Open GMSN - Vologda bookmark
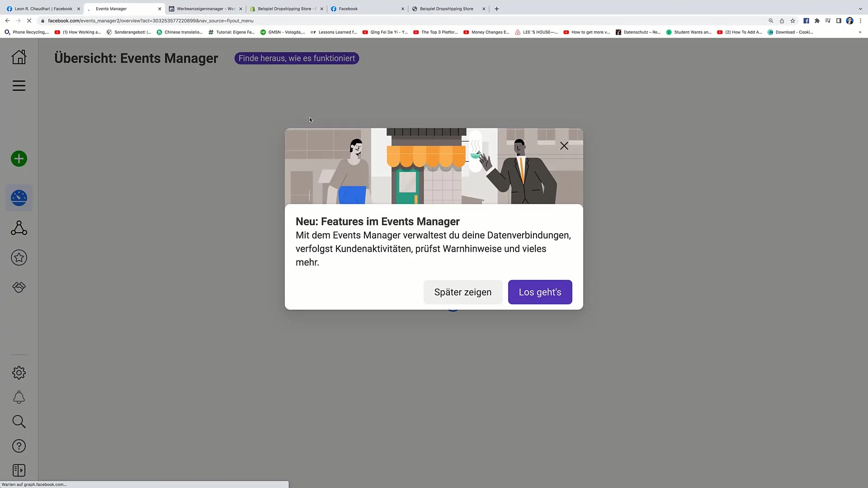The height and width of the screenshot is (488, 868). [283, 32]
